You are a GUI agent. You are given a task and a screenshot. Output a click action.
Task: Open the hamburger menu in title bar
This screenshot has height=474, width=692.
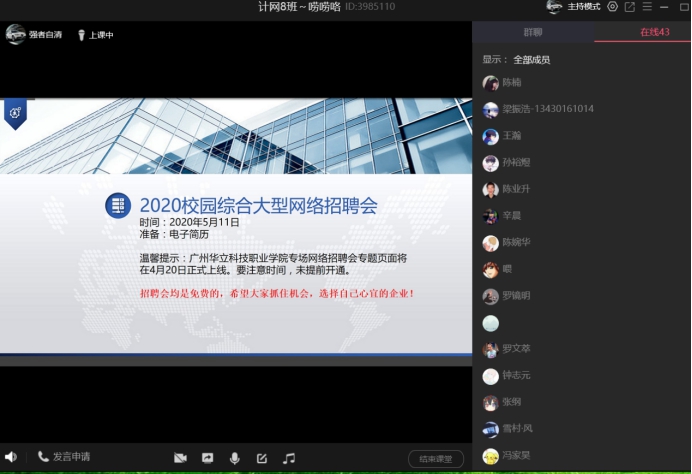tap(647, 7)
